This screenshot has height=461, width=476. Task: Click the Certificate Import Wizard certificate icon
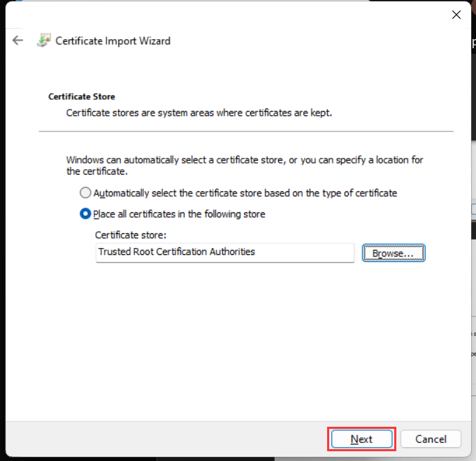(44, 41)
